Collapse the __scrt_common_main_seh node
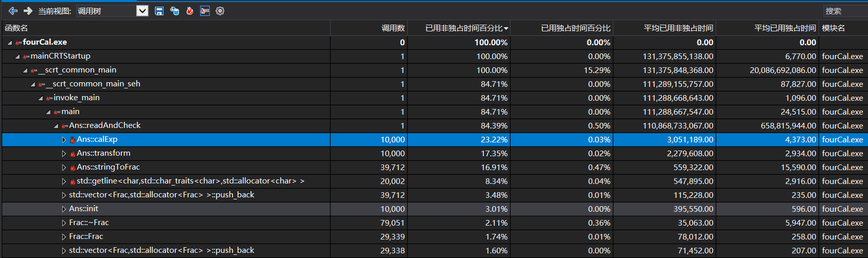 tap(33, 84)
